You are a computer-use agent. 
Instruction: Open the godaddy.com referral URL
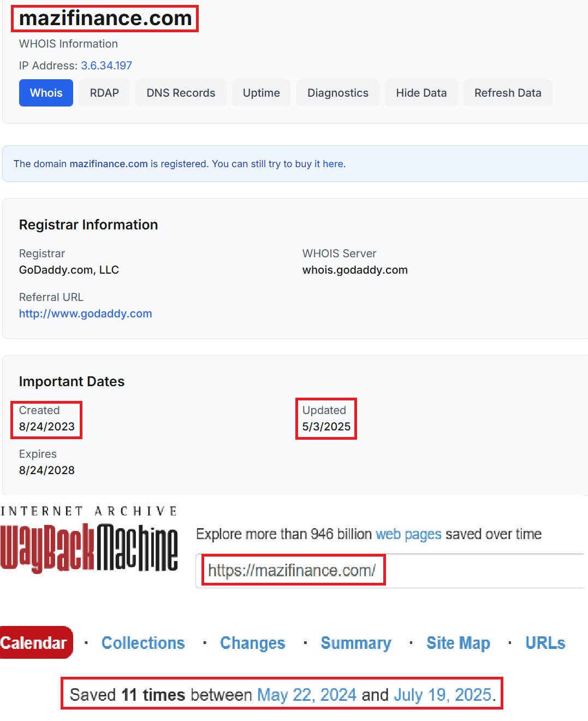(86, 314)
